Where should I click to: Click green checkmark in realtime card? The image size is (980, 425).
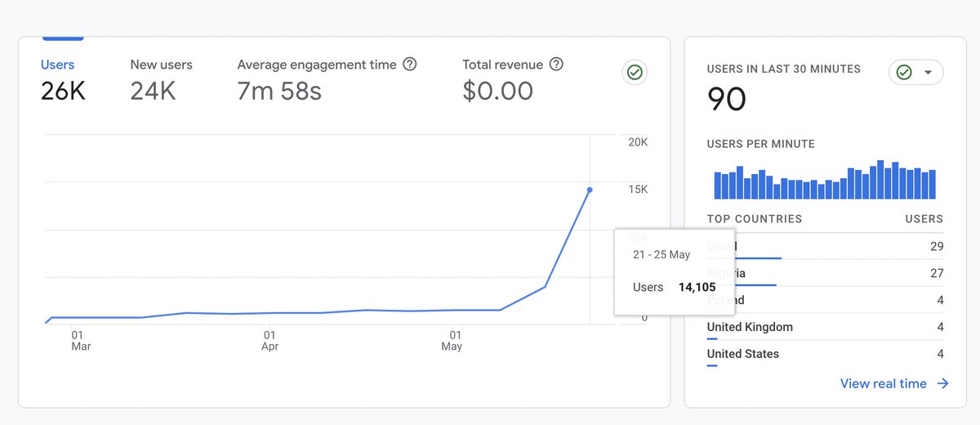[x=904, y=73]
